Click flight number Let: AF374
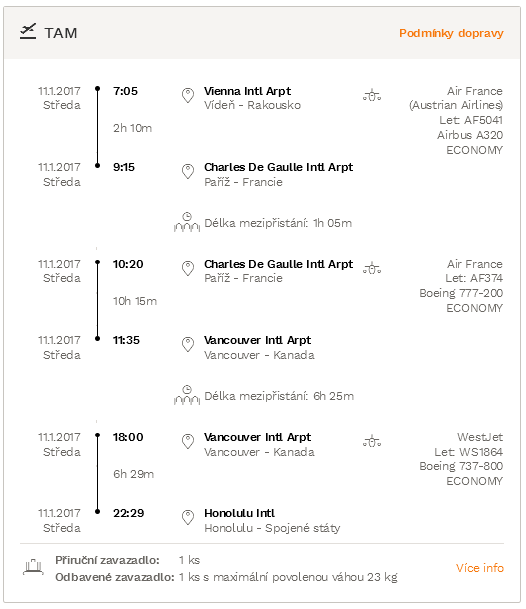 [474, 278]
